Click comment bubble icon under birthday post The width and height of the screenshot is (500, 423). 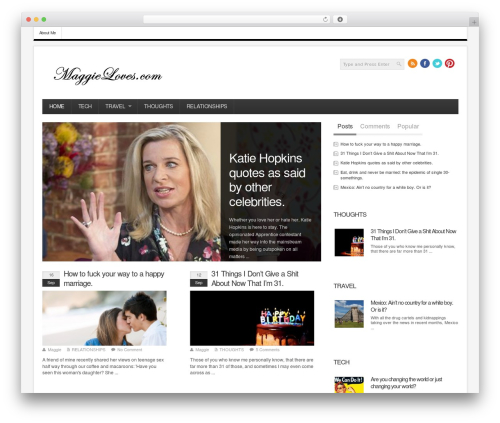click(x=252, y=350)
